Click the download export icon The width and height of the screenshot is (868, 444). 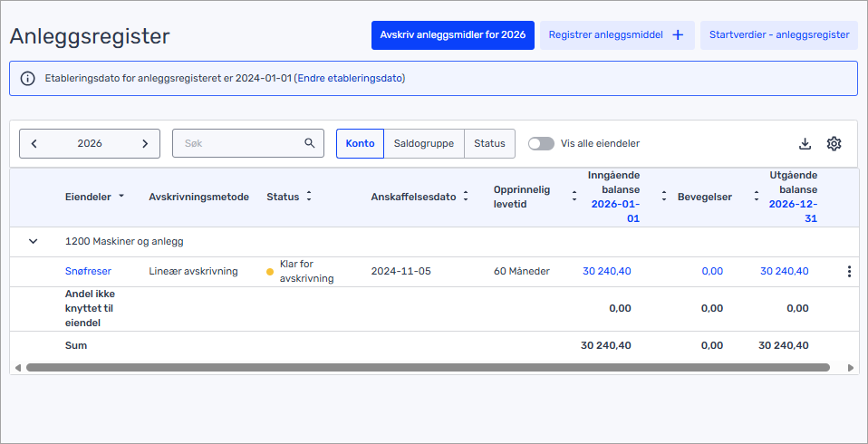[x=805, y=144]
